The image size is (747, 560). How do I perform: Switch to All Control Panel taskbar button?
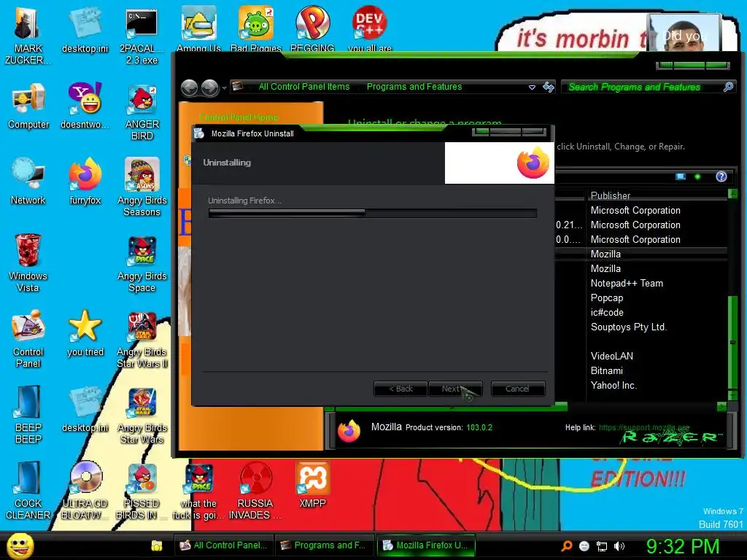pyautogui.click(x=223, y=545)
